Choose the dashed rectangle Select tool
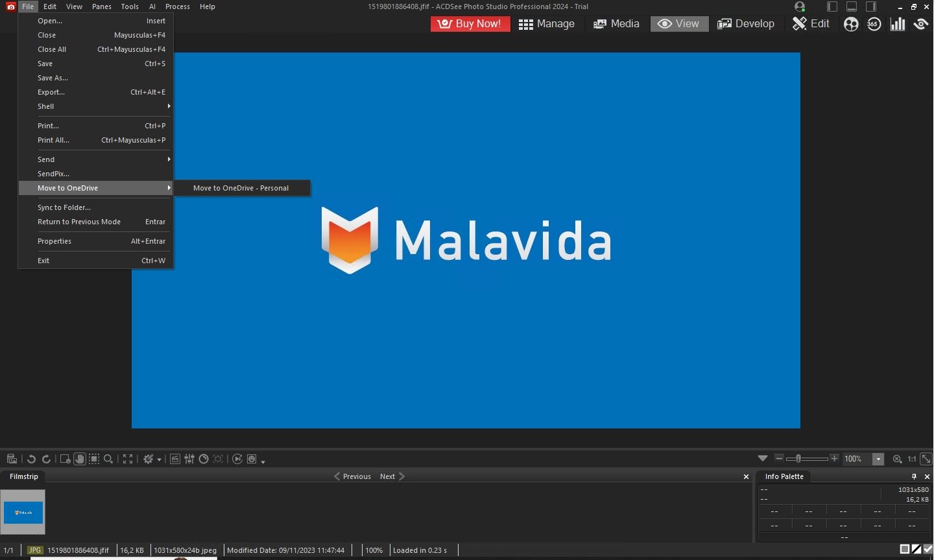Screen dimensions: 934x560 [x=94, y=459]
